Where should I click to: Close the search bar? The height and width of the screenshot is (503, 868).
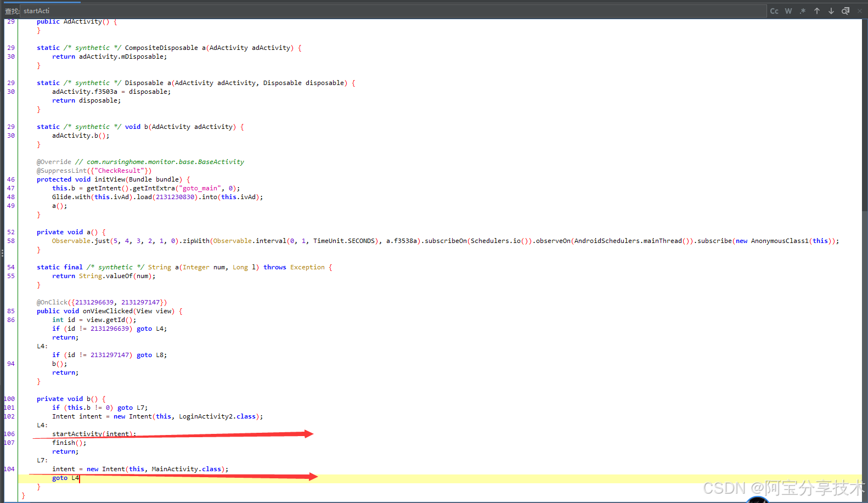[x=860, y=11]
